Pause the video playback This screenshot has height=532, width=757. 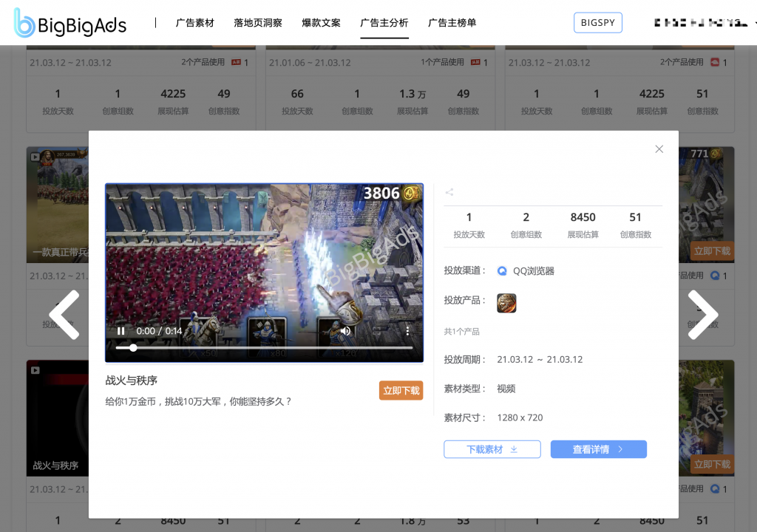click(x=121, y=331)
